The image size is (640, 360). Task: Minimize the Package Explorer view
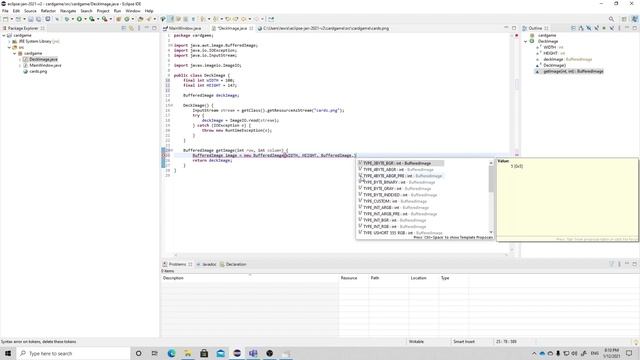(147, 28)
